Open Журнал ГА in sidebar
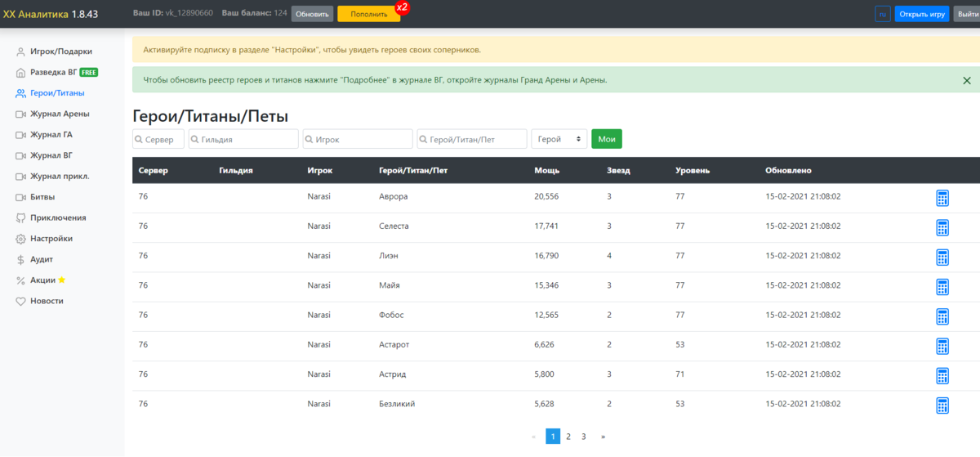Image resolution: width=980 pixels, height=457 pixels. pyautogui.click(x=45, y=134)
